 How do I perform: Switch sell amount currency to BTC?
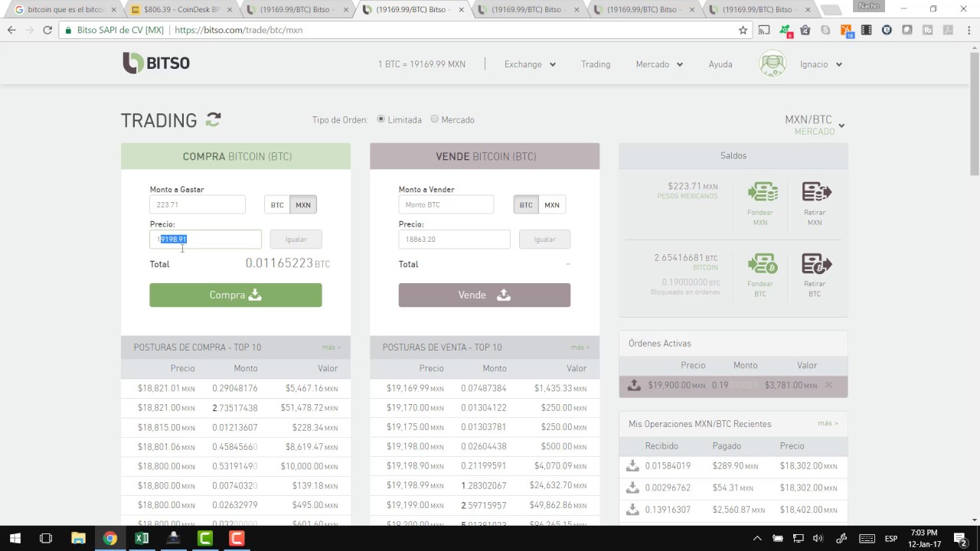(526, 204)
